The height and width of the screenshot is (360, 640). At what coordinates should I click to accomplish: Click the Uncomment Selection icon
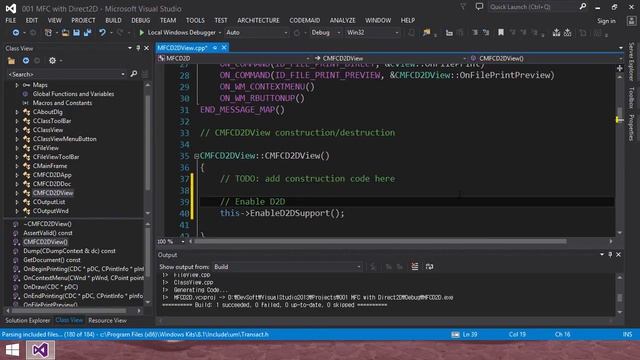click(x=486, y=33)
